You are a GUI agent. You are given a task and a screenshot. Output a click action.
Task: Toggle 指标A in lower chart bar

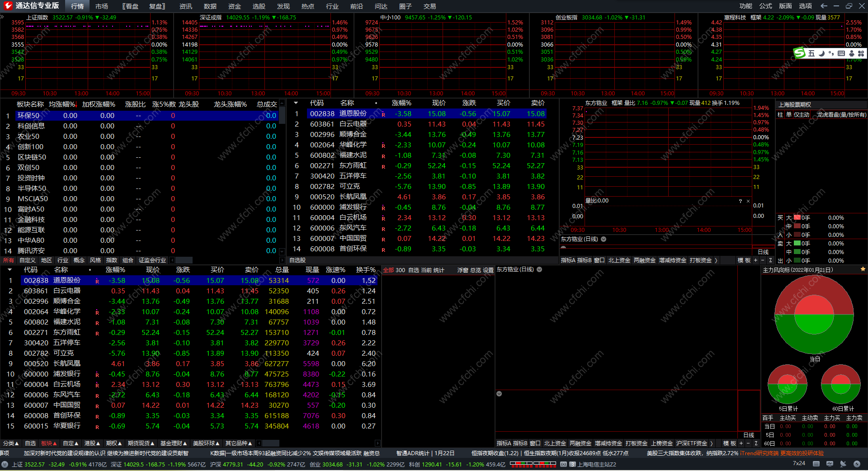(x=504, y=443)
